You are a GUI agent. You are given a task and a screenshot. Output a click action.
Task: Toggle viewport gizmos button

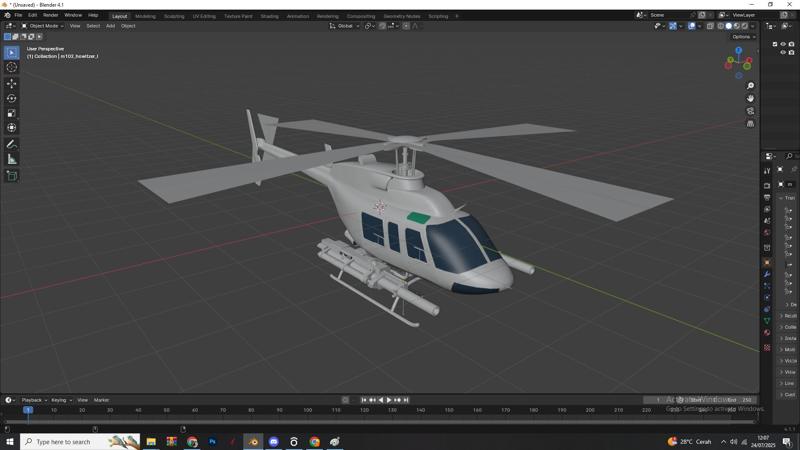pyautogui.click(x=673, y=26)
